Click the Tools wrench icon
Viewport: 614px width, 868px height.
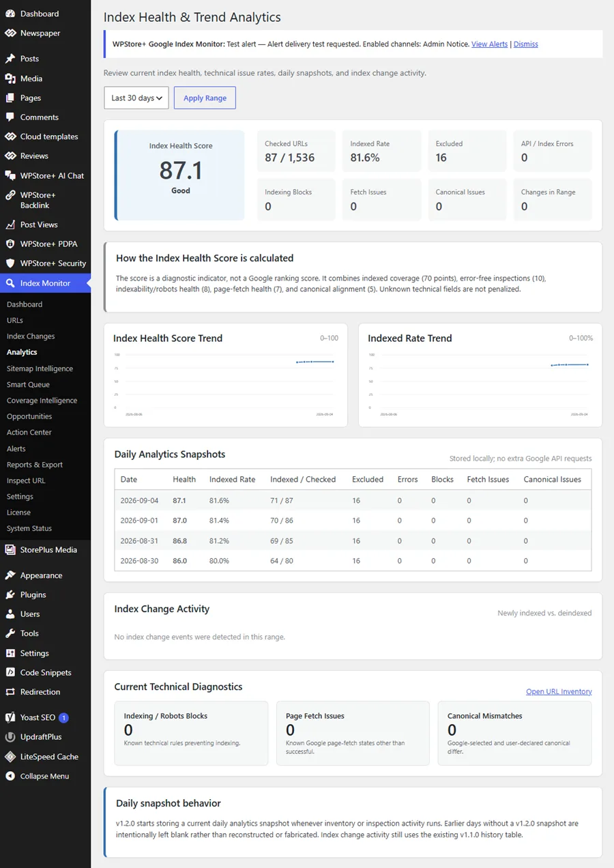click(10, 633)
